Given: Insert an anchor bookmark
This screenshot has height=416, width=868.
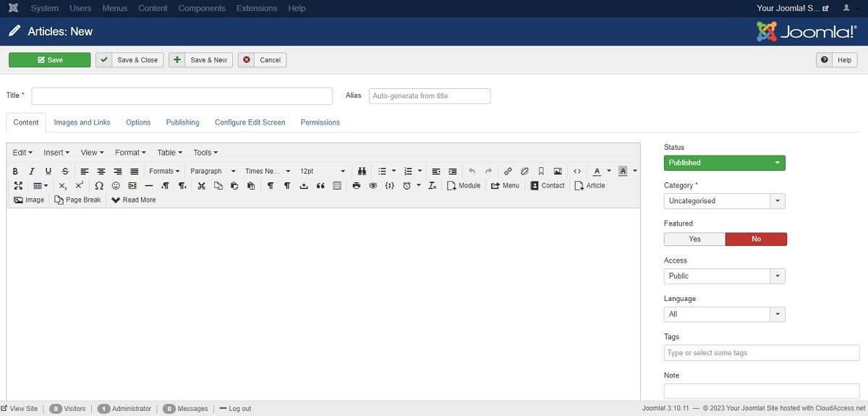Looking at the screenshot, I should (541, 171).
